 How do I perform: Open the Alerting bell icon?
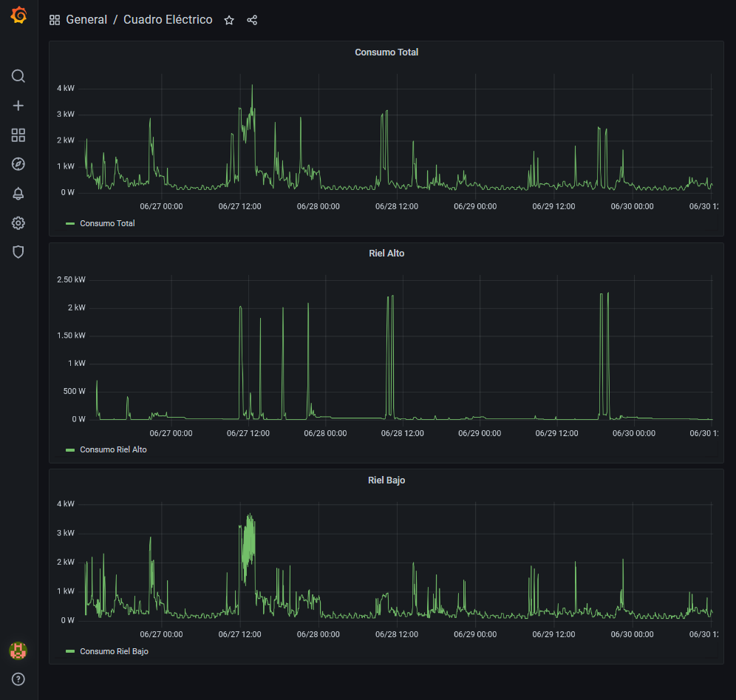click(x=18, y=194)
